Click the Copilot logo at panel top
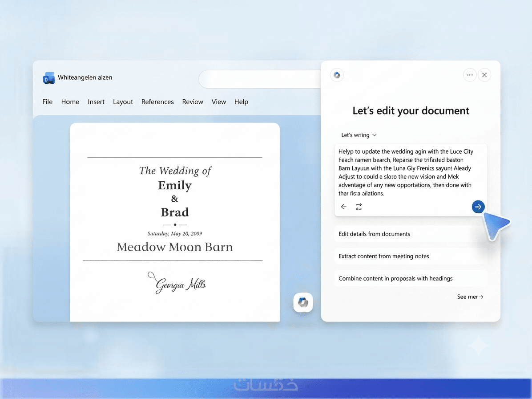Viewport: 532px width, 399px height. coord(337,75)
